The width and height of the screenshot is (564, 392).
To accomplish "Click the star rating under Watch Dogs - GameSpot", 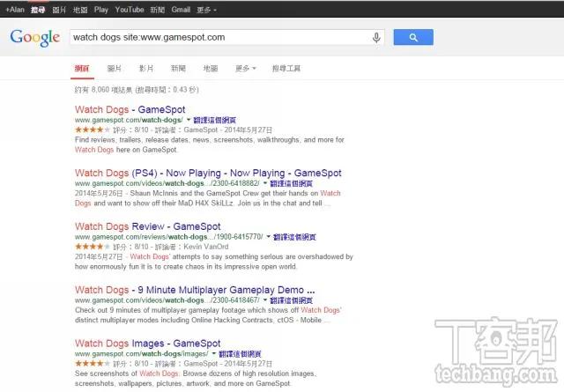I will (93, 129).
